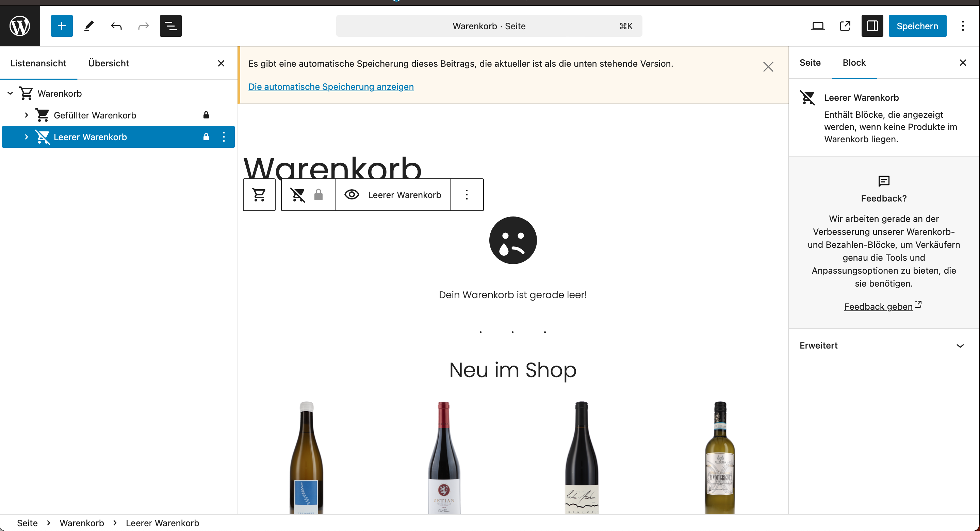The image size is (980, 531).
Task: View page in new tab icon
Action: tap(845, 26)
